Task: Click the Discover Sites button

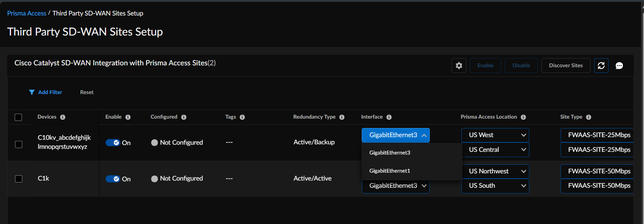Action: (x=566, y=66)
